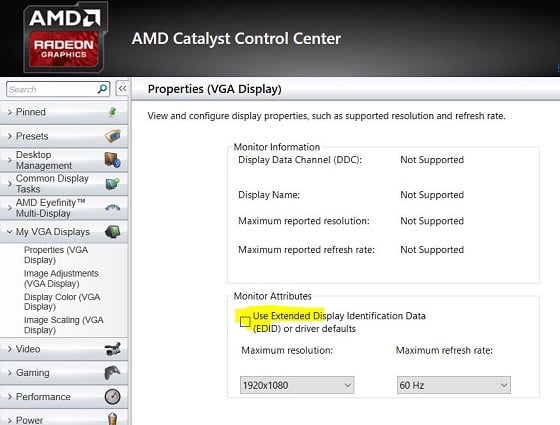The width and height of the screenshot is (560, 425).
Task: Click the green pin icon beside Pinned
Action: point(112,112)
